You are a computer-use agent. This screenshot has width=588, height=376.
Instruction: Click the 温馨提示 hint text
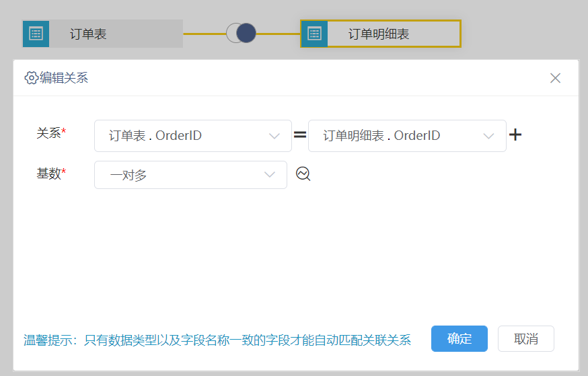[x=217, y=340]
